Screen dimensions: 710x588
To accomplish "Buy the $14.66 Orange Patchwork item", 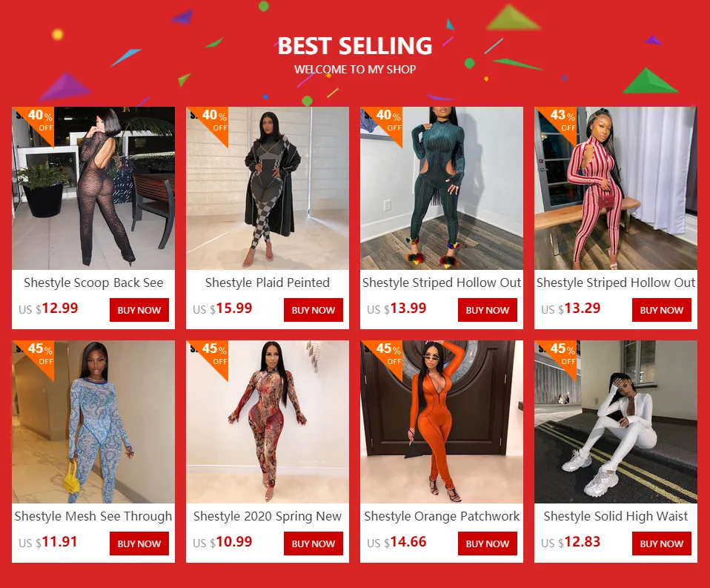I will point(487,544).
